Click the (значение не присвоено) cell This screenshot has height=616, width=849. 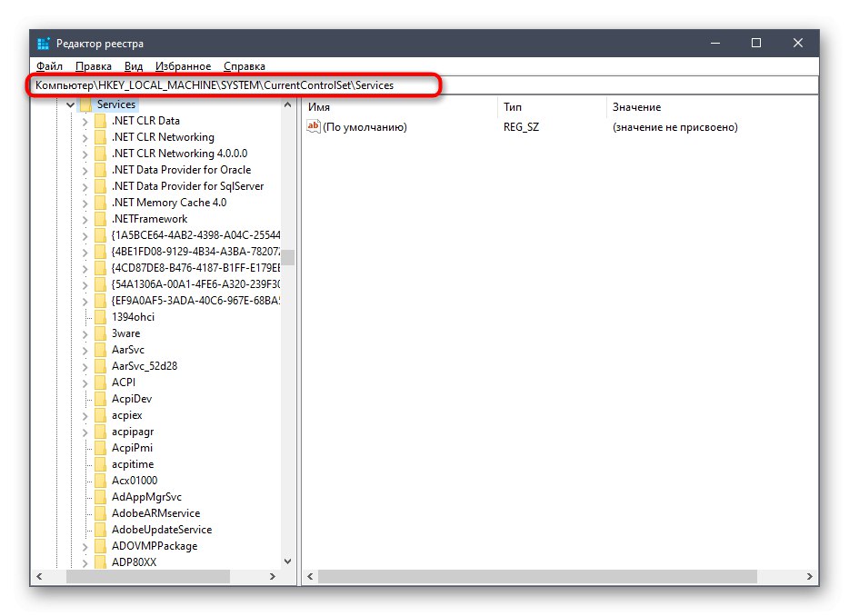(674, 127)
